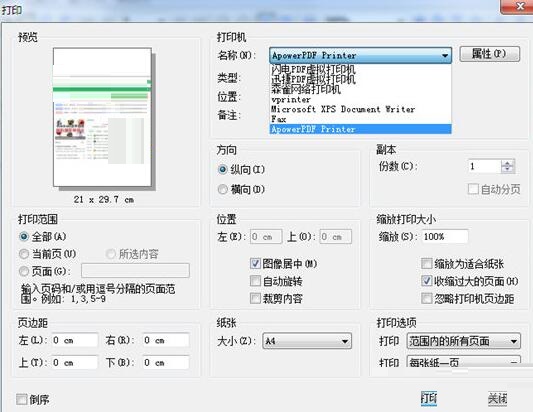Viewport: 533px width, 412px height.
Task: Enable 忽略打印机页边距 checkbox
Action: click(426, 298)
